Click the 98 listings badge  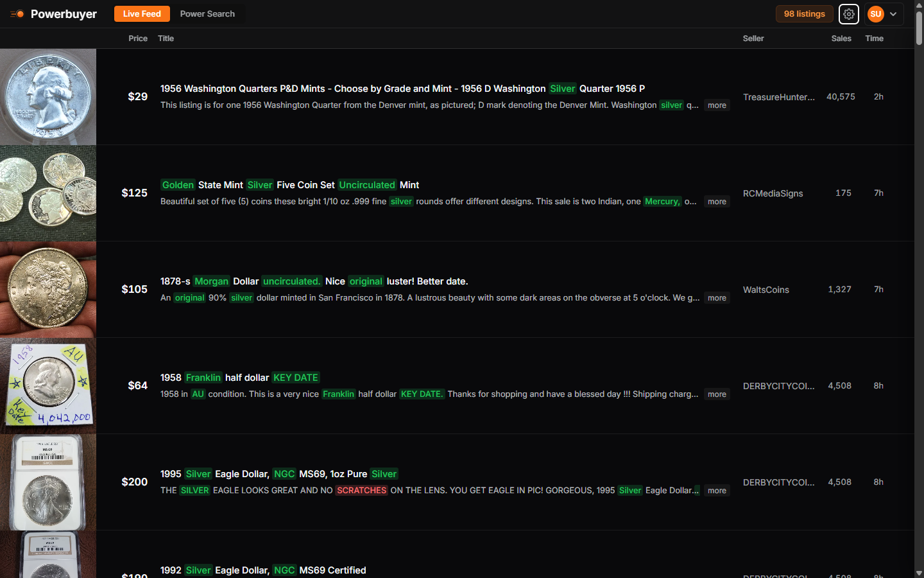tap(804, 13)
